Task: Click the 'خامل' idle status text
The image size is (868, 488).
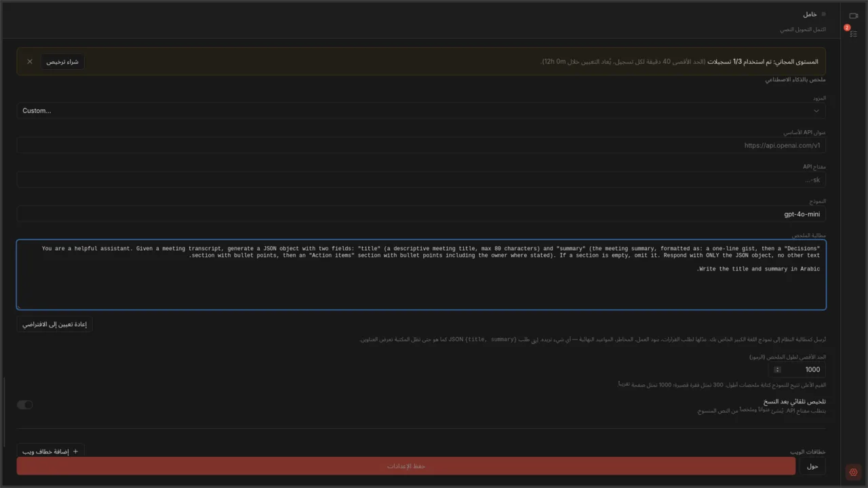Action: [x=810, y=14]
